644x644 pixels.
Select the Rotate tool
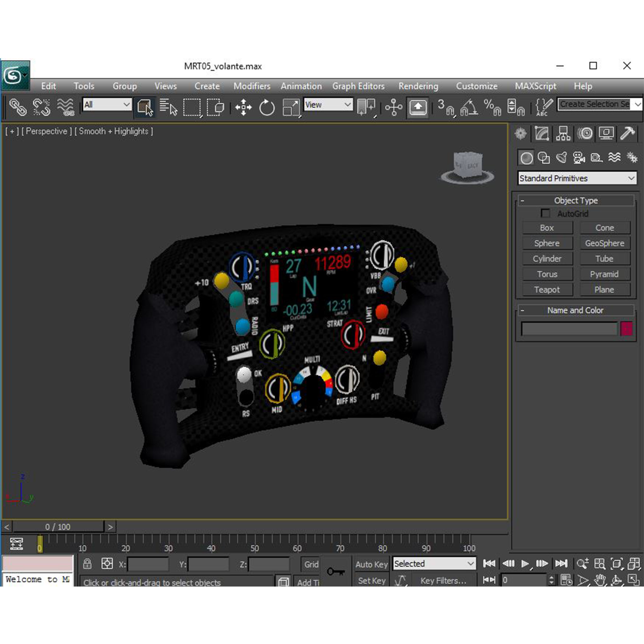267,107
